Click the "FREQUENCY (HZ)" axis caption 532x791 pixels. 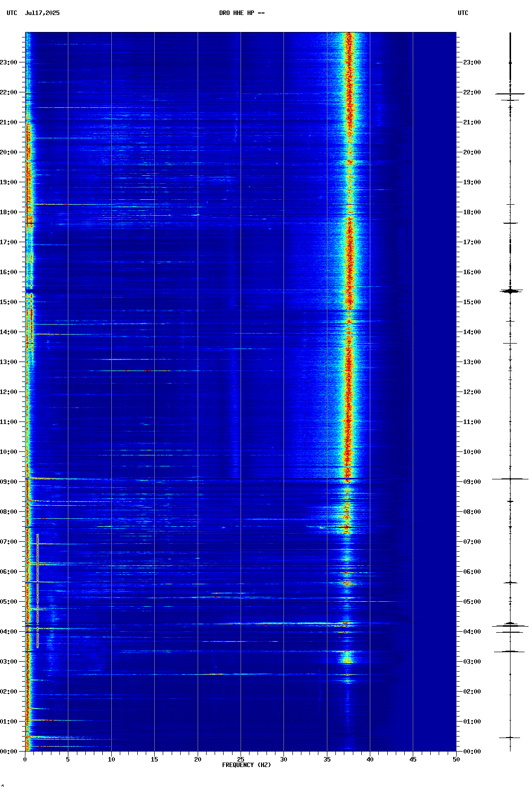tap(247, 765)
